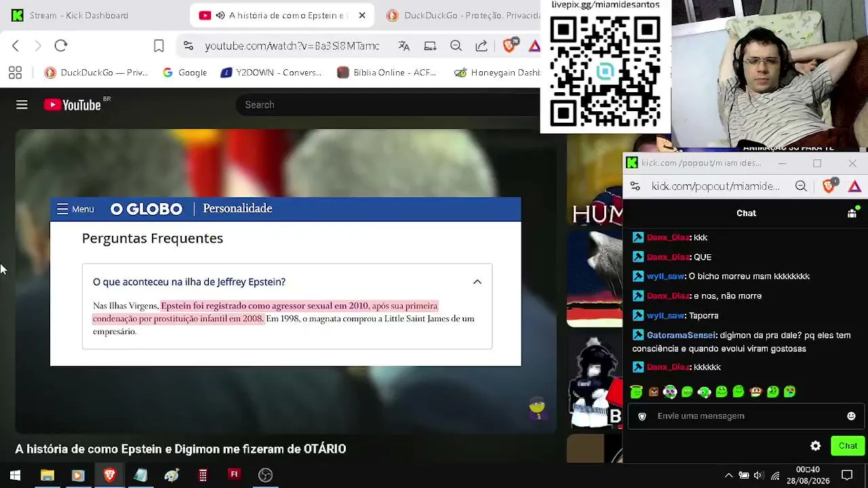Click the 'Perguntas Frequentes' heading in the video
This screenshot has height=488, width=868.
pos(153,238)
